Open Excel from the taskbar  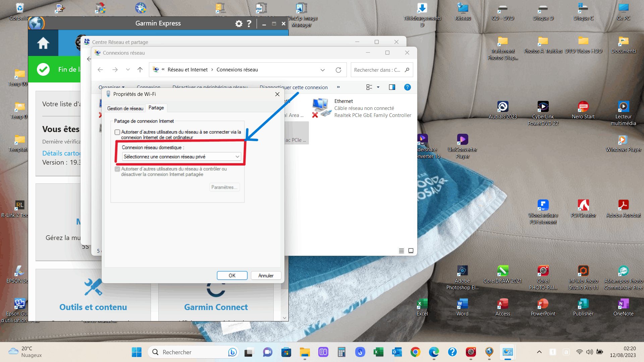coord(378,352)
